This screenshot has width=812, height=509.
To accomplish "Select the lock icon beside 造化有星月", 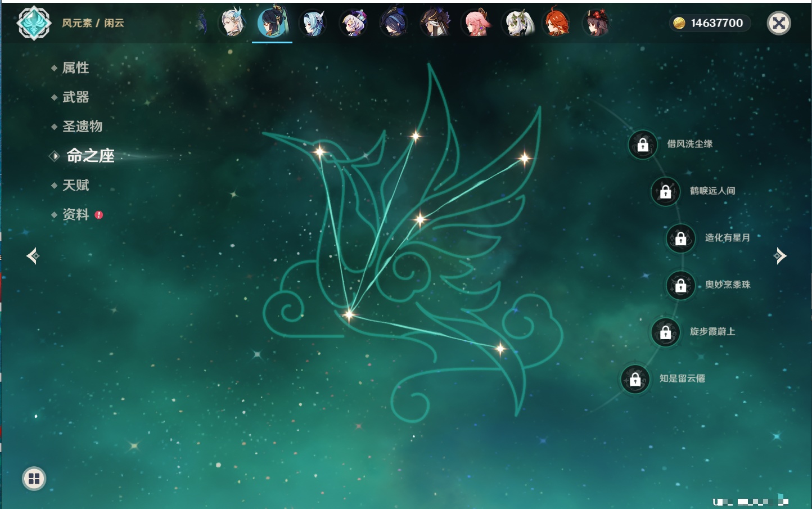I will [681, 238].
